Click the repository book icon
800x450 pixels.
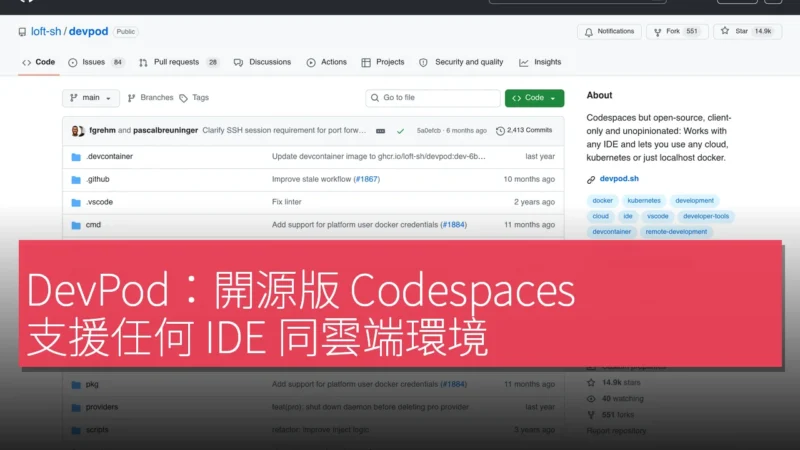coord(22,32)
